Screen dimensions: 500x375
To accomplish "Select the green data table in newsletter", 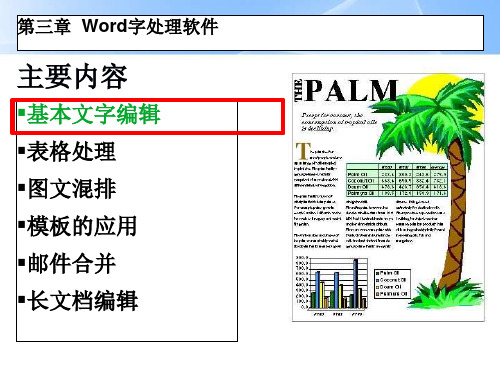I will [x=397, y=180].
